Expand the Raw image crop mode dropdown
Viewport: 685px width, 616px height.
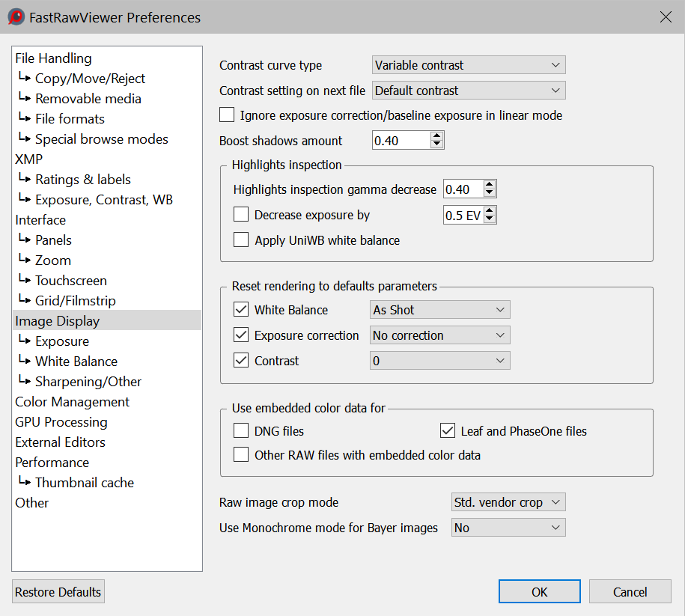508,502
